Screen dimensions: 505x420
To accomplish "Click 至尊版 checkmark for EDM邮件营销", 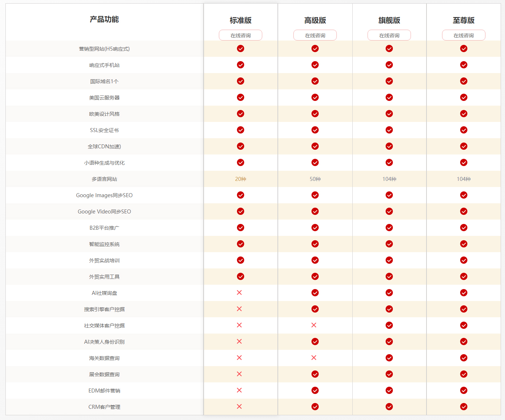I will pyautogui.click(x=464, y=390).
